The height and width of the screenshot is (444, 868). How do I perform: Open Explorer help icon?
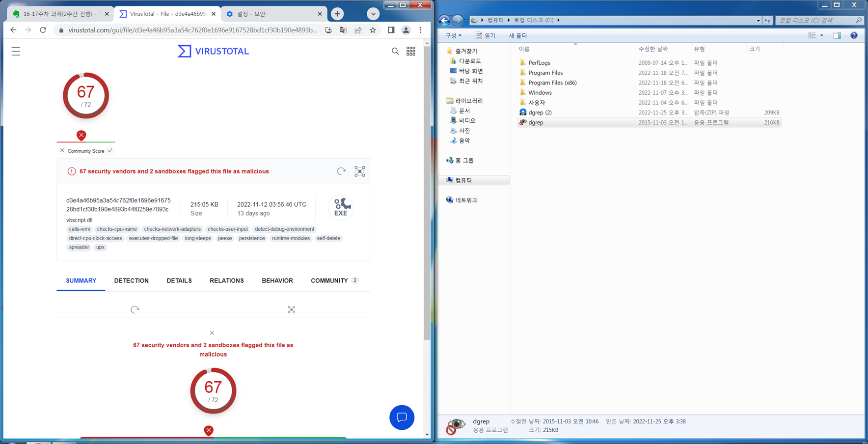(854, 35)
